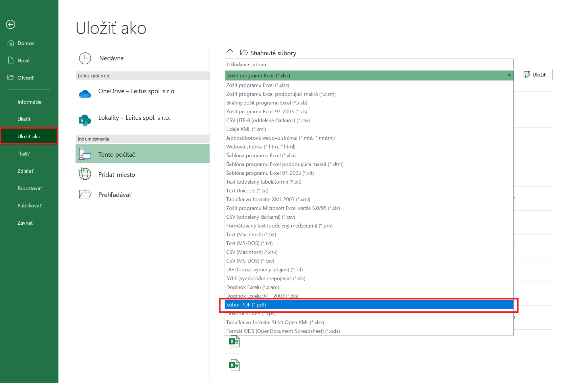588x383 pixels.
Task: Click the Otvoriť folder icon
Action: point(11,77)
